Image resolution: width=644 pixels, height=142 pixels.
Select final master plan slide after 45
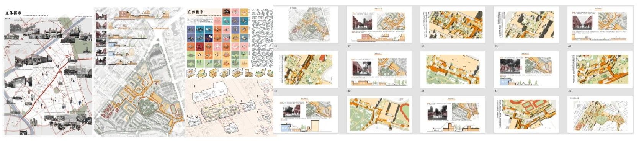(x=600, y=114)
